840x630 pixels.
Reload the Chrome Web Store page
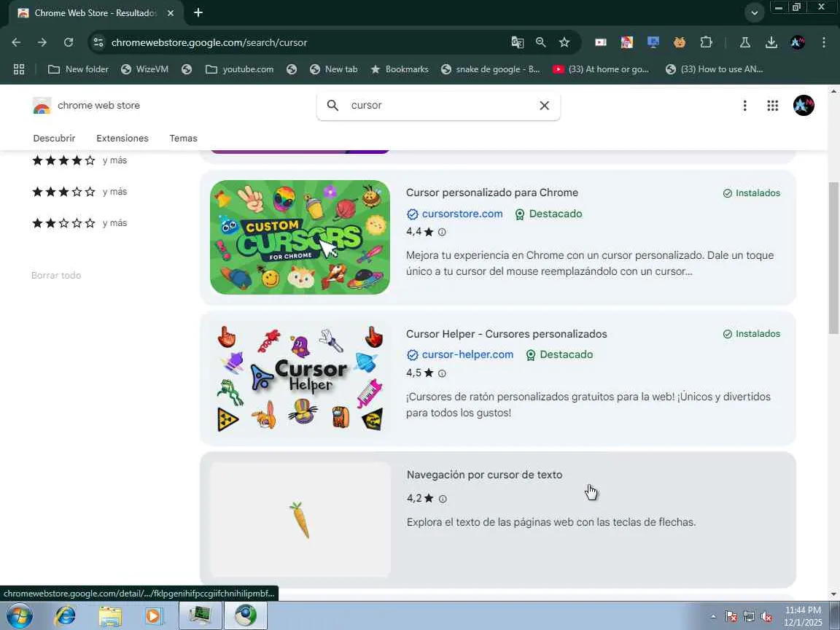(68, 42)
